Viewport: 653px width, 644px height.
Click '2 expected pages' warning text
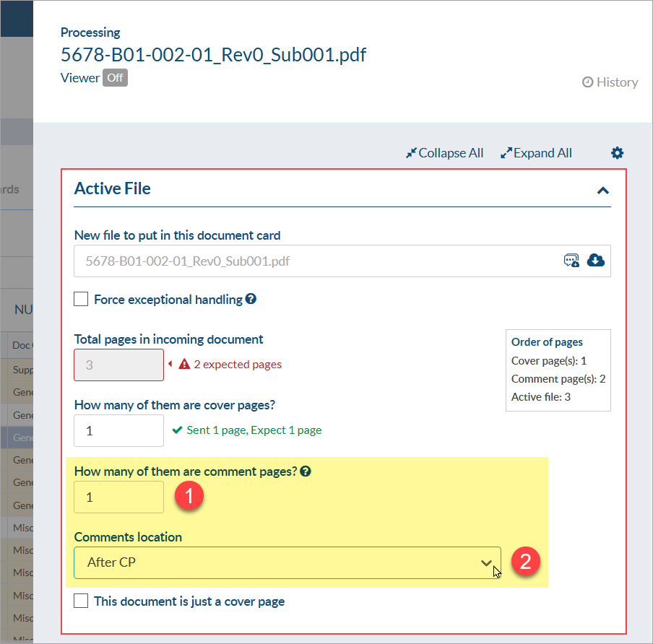238,365
